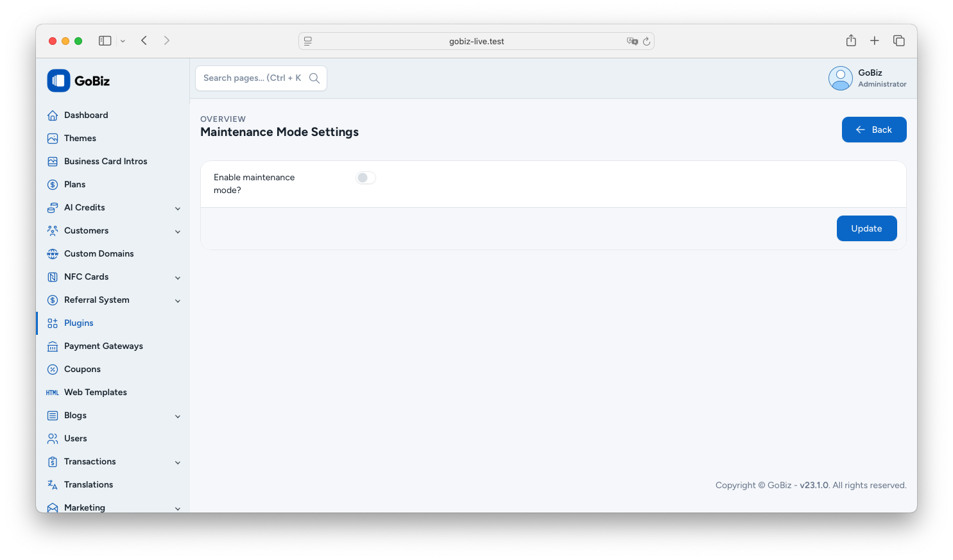This screenshot has height=560, width=953.
Task: Open the GoBiz Administrator profile menu
Action: [868, 78]
